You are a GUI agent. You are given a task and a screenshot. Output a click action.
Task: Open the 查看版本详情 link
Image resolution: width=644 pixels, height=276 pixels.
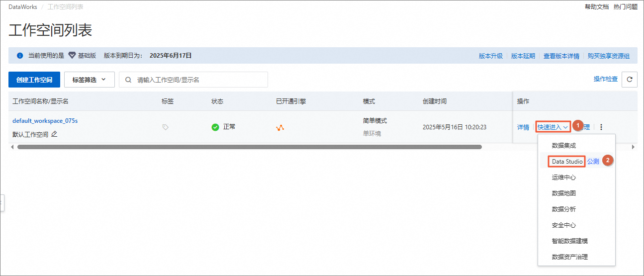(561, 56)
